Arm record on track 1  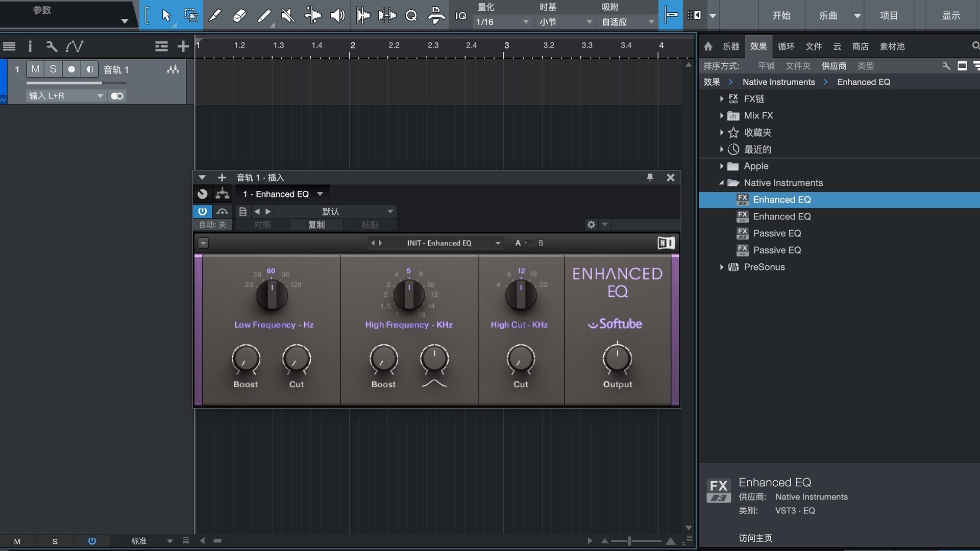pyautogui.click(x=71, y=69)
